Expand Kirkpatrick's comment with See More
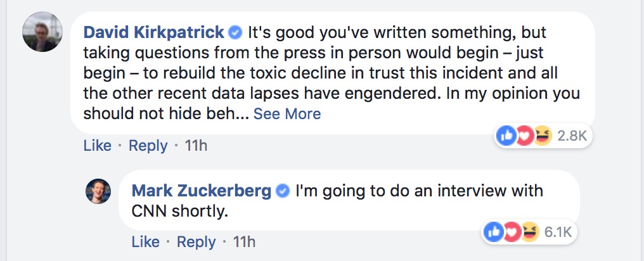Screen dimensions: 644x261 [287, 114]
